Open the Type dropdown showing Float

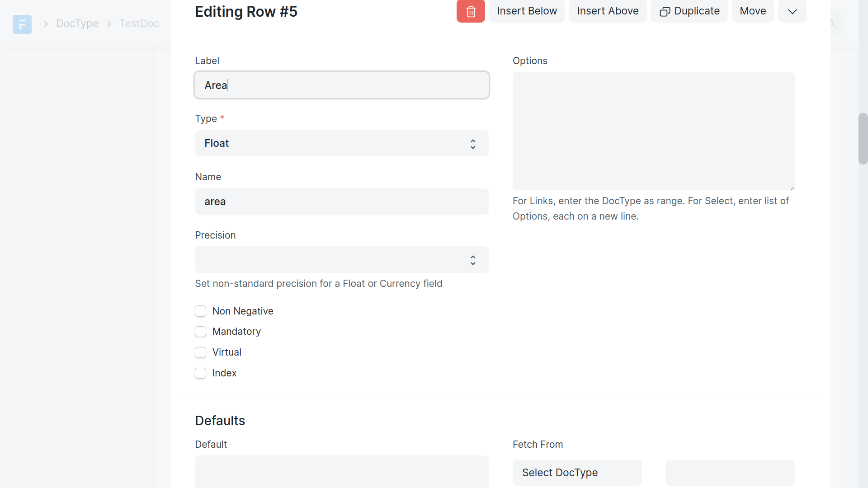(x=341, y=143)
